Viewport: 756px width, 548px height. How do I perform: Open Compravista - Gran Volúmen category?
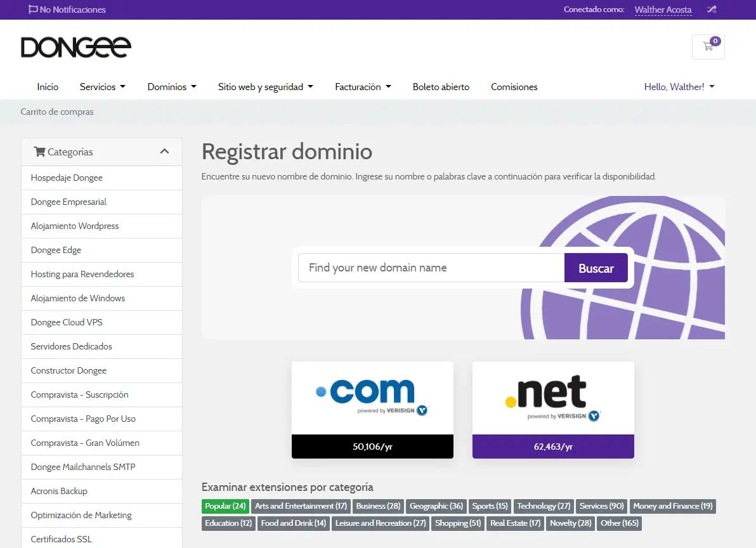(x=101, y=443)
